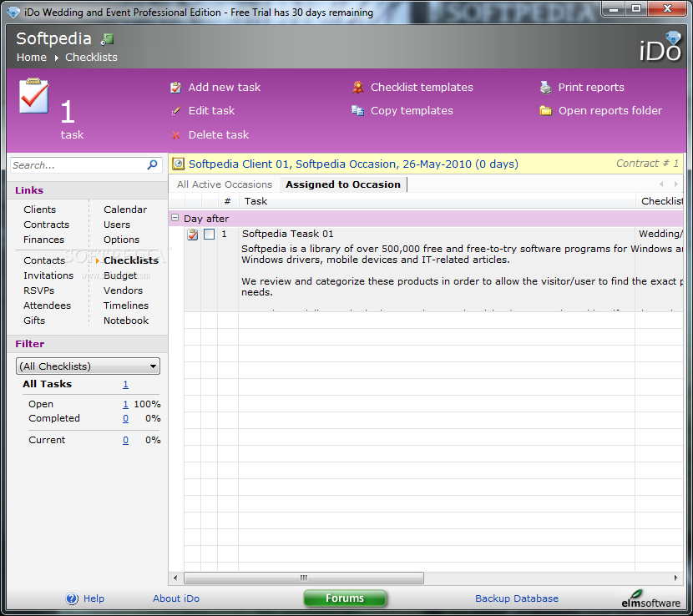Select the Softpedia Teask 01 task title

click(288, 234)
